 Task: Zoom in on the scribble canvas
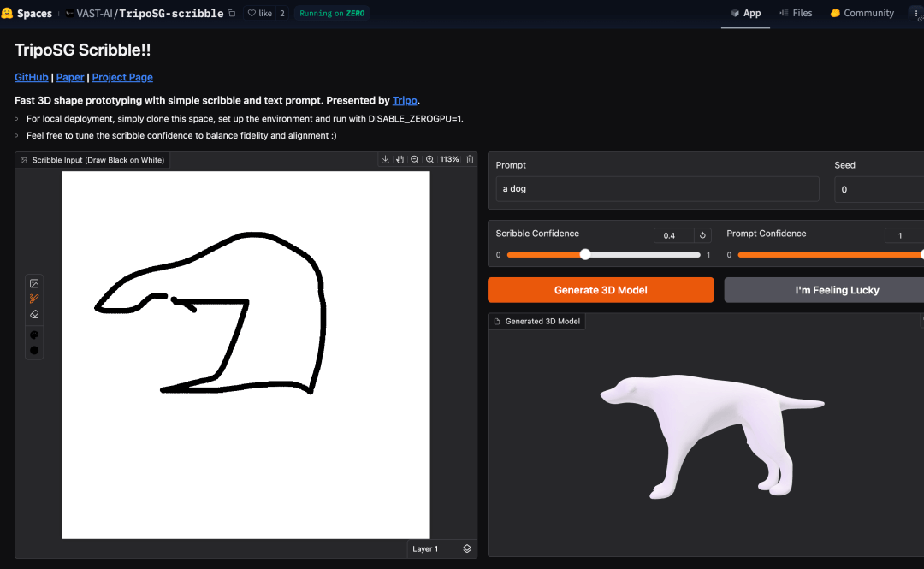click(429, 159)
